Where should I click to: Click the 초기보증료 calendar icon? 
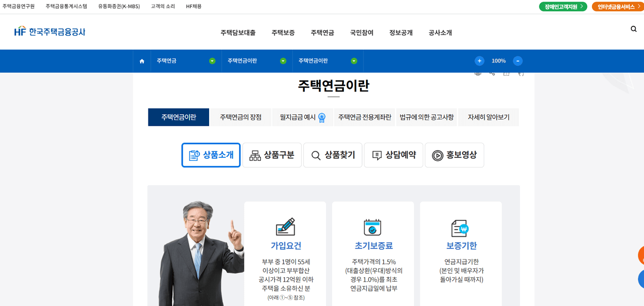tap(373, 228)
